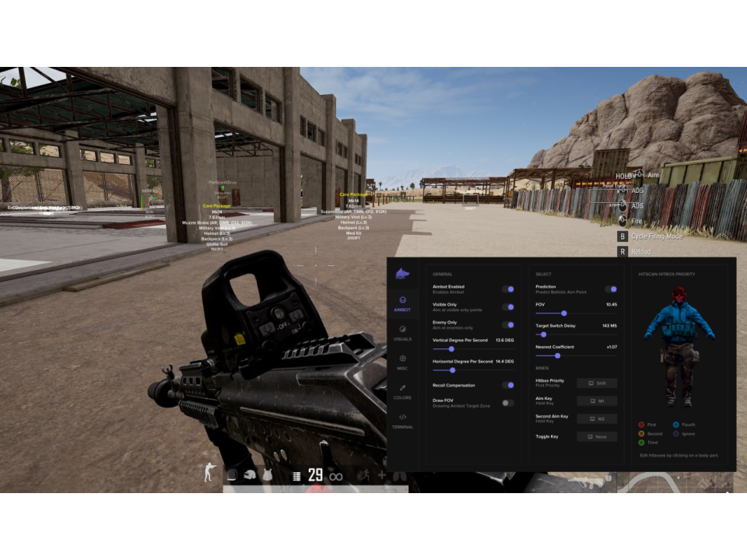
Task: Select the red First priority swatch
Action: tap(641, 425)
